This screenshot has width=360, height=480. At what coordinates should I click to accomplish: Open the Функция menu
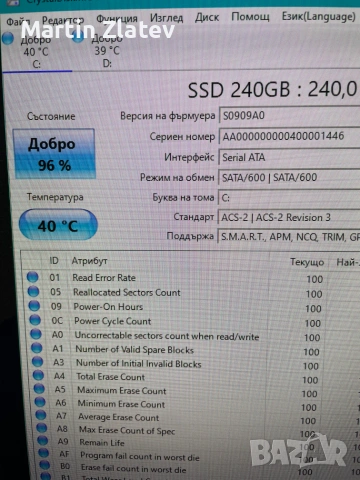(x=117, y=18)
